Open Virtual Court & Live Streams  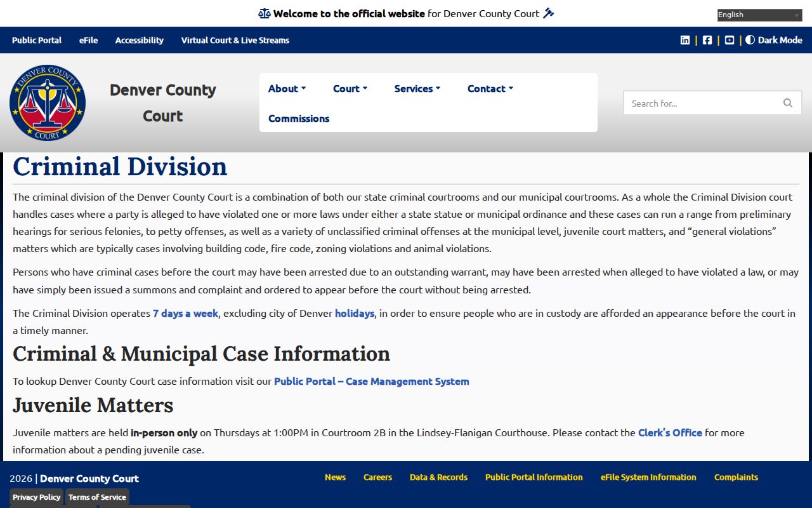pyautogui.click(x=235, y=40)
